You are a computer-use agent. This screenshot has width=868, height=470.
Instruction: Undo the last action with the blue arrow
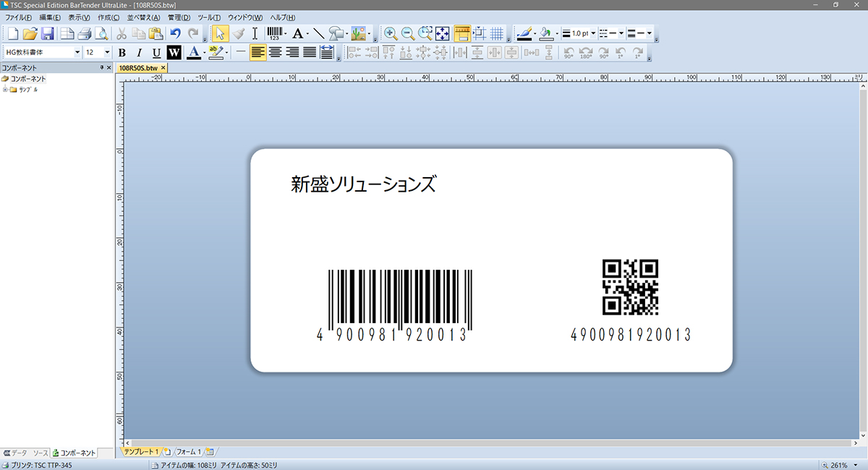click(x=175, y=33)
